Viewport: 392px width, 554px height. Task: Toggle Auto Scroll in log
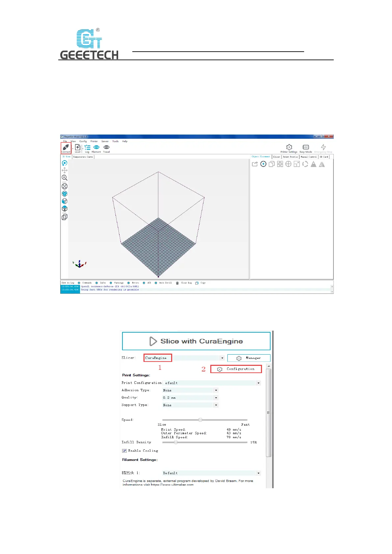[x=156, y=283]
